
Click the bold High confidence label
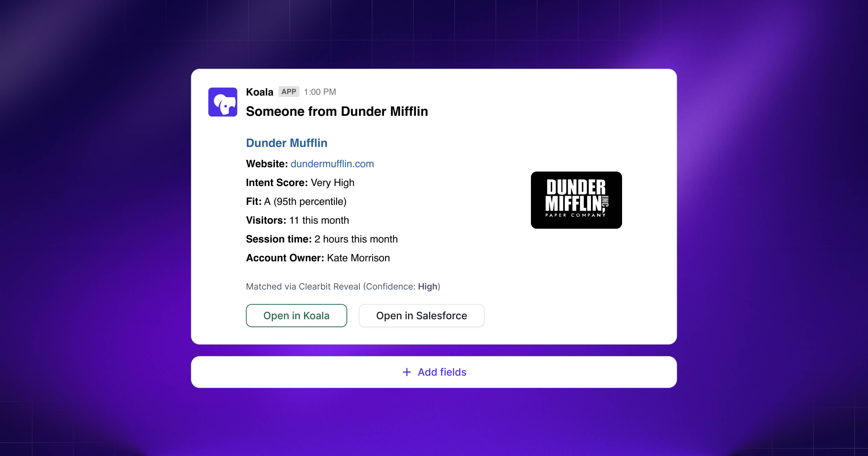pos(427,287)
